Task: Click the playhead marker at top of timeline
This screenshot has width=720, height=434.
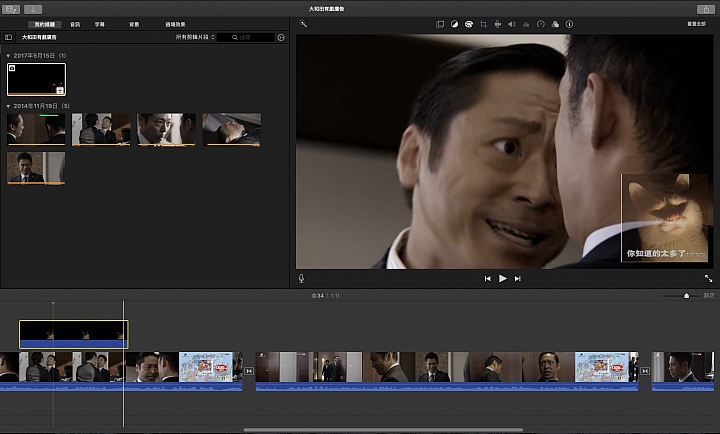Action: pyautogui.click(x=53, y=304)
